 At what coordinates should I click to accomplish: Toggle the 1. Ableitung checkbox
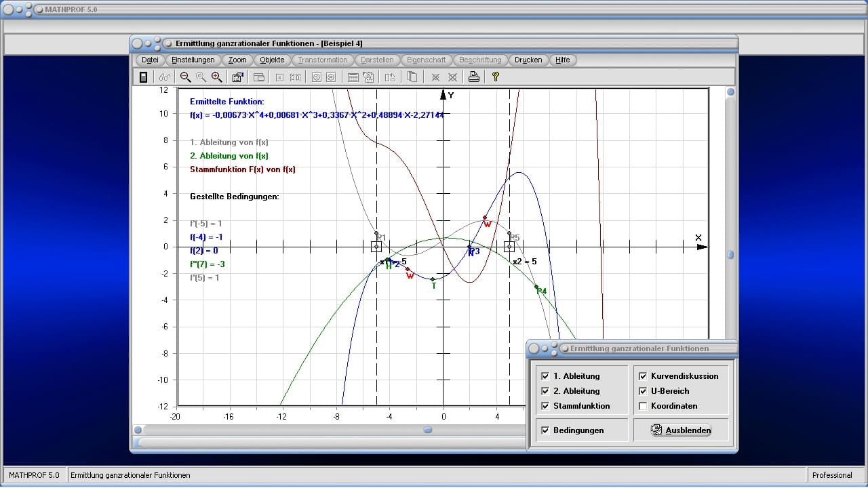pos(545,376)
